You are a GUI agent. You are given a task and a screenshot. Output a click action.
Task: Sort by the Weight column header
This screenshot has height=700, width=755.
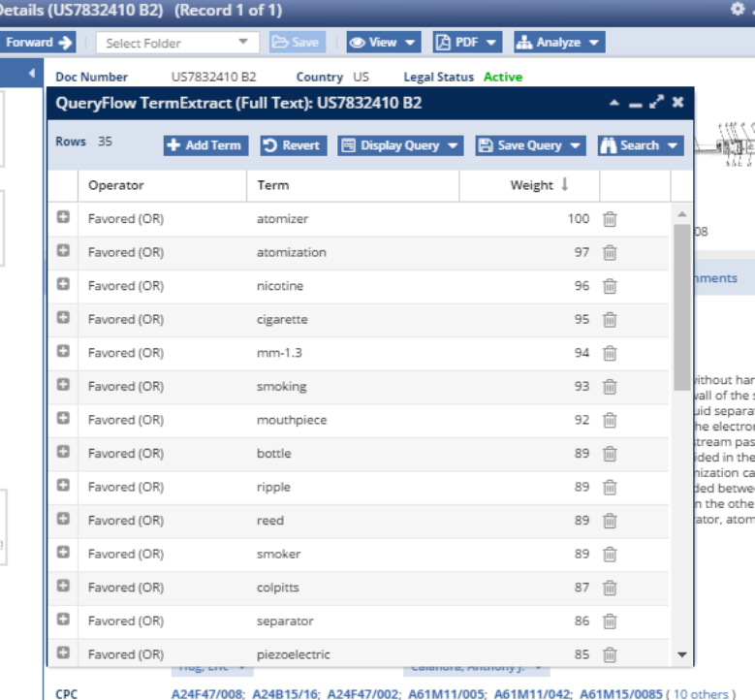529,185
